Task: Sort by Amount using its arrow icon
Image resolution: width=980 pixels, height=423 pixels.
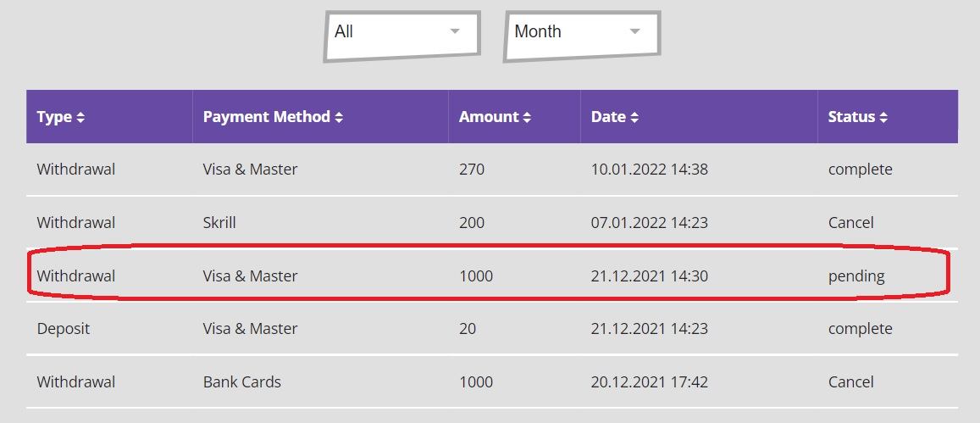Action: (527, 118)
